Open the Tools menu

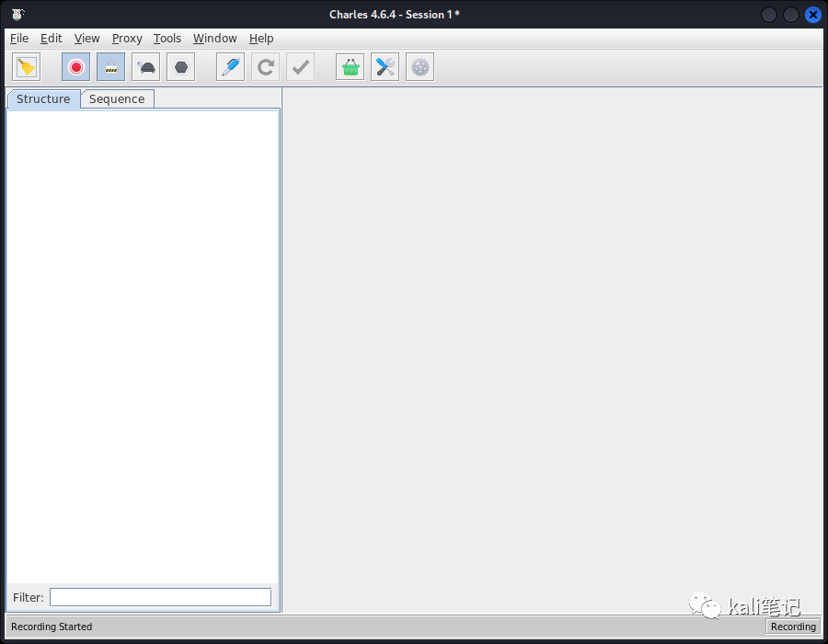pos(167,39)
